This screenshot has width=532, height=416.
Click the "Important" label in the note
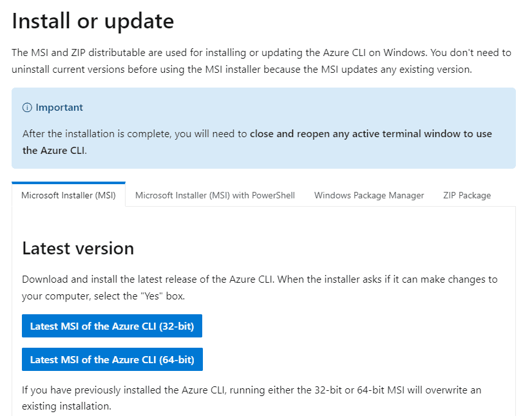point(59,108)
